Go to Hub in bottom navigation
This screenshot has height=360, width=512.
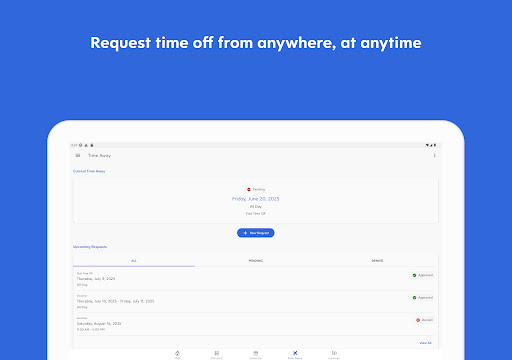click(177, 355)
